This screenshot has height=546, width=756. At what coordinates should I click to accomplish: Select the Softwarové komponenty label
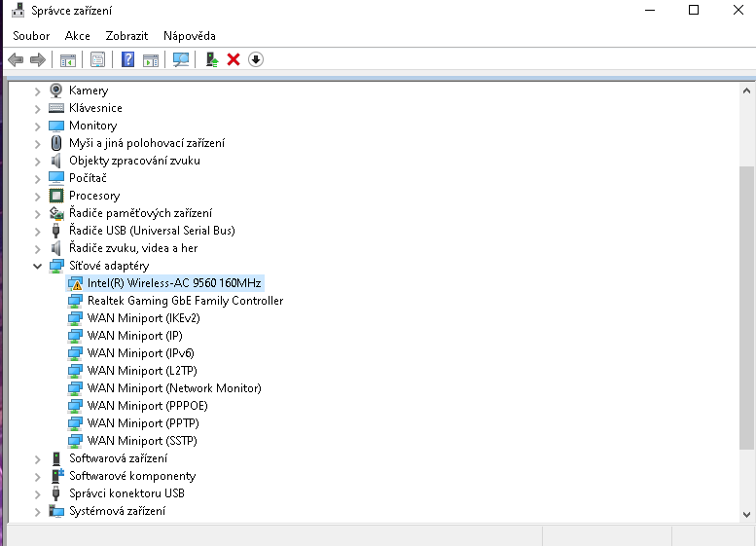pos(132,476)
